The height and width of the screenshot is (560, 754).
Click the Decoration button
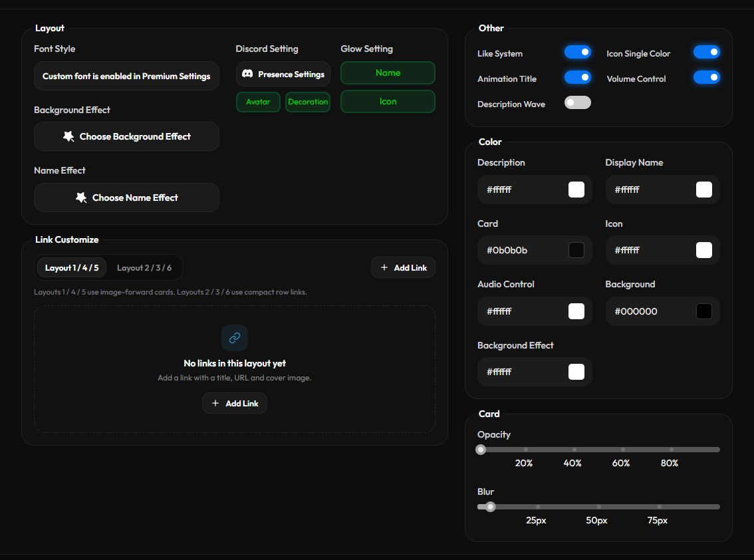coord(308,102)
